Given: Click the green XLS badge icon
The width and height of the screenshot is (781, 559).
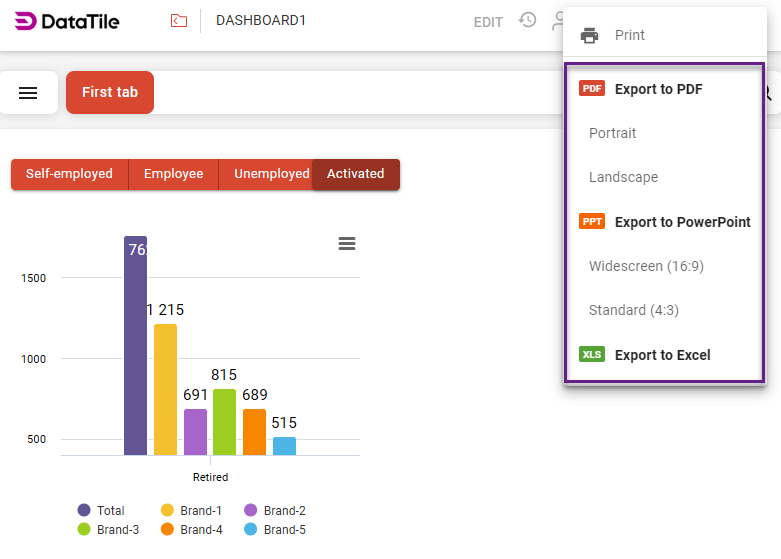Looking at the screenshot, I should coord(592,355).
